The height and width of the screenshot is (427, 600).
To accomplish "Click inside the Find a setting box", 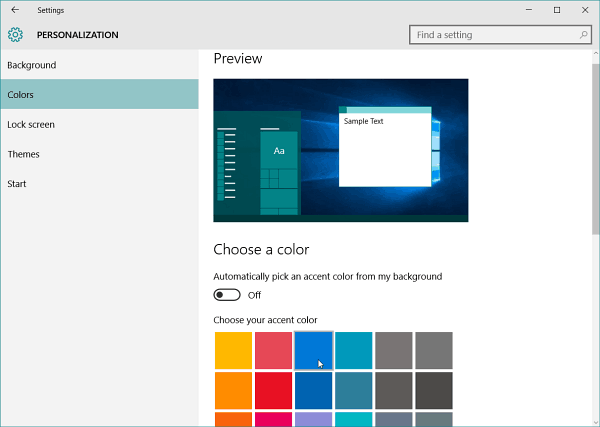I will point(500,35).
